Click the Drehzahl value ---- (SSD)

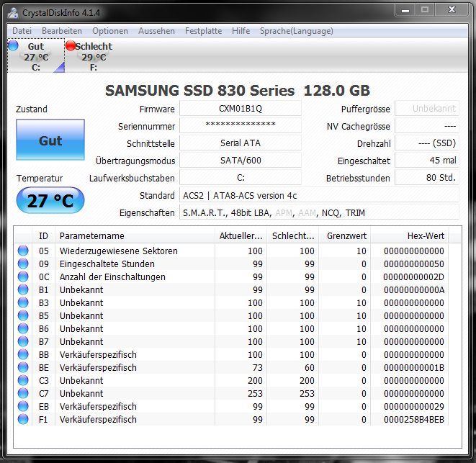[x=427, y=143]
